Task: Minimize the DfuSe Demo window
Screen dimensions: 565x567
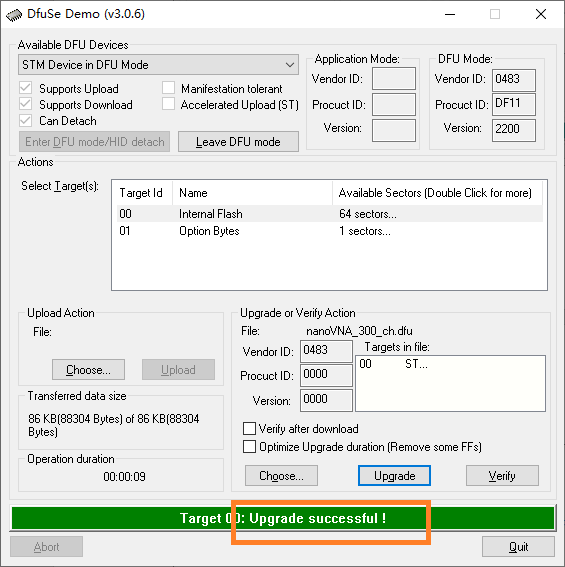Action: coord(450,14)
